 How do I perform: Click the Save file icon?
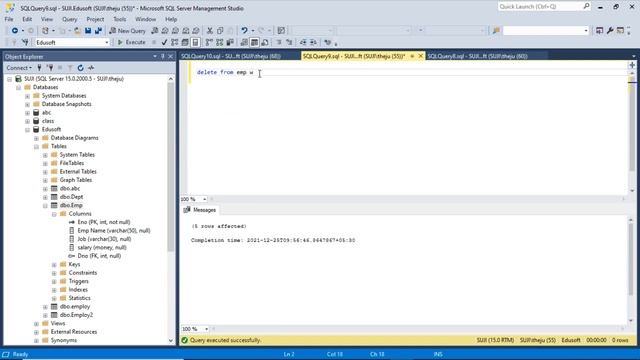tap(88, 31)
